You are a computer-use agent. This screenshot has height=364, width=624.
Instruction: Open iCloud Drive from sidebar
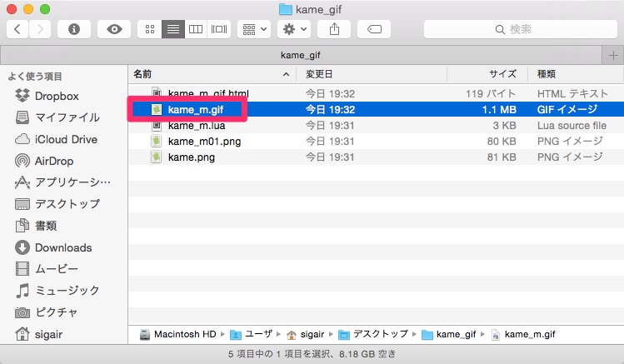tap(65, 139)
